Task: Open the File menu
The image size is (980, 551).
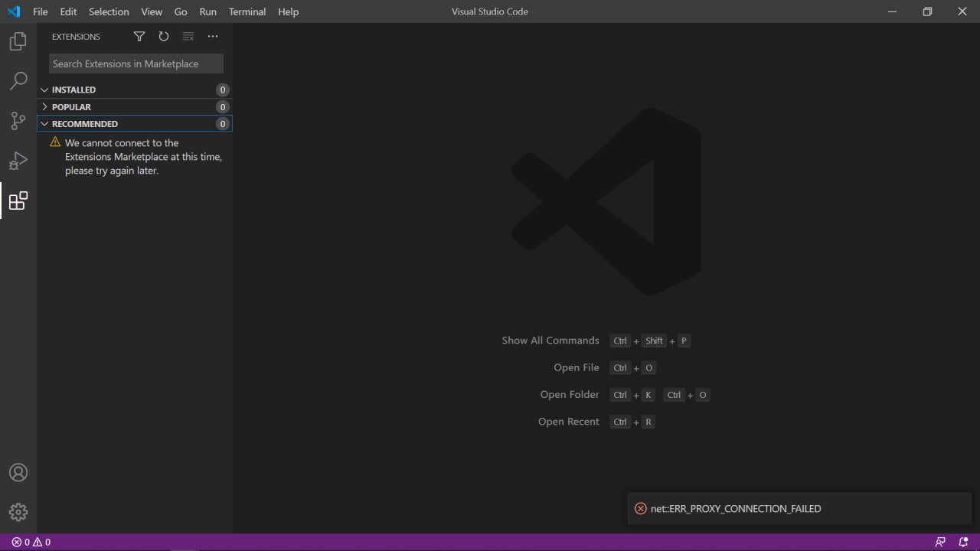Action: pyautogui.click(x=40, y=11)
